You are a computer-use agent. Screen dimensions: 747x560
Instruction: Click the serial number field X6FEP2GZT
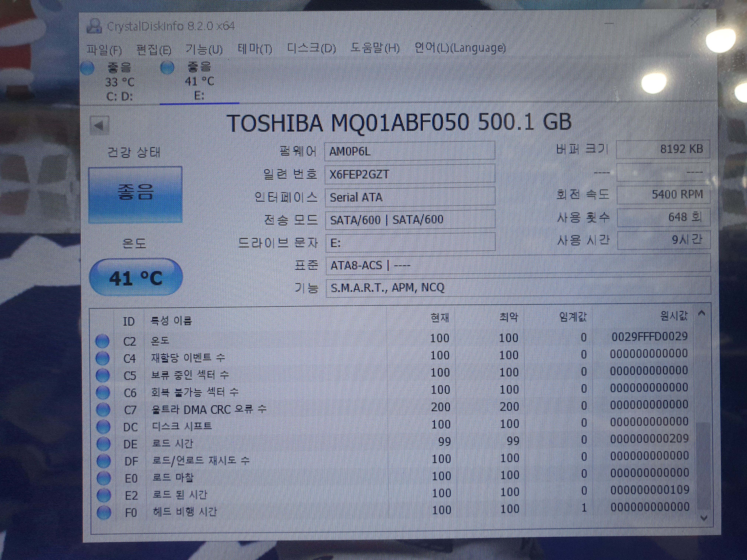point(410,174)
